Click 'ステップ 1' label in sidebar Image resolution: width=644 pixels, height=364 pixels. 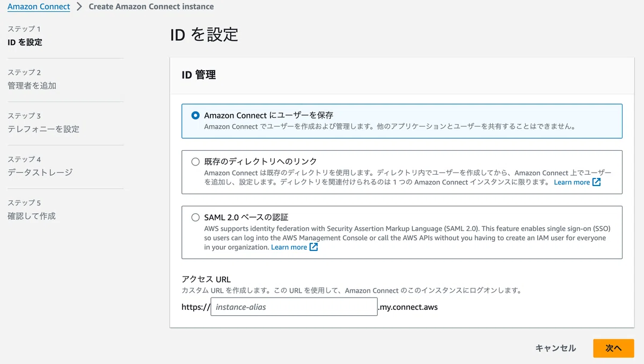[x=24, y=29]
